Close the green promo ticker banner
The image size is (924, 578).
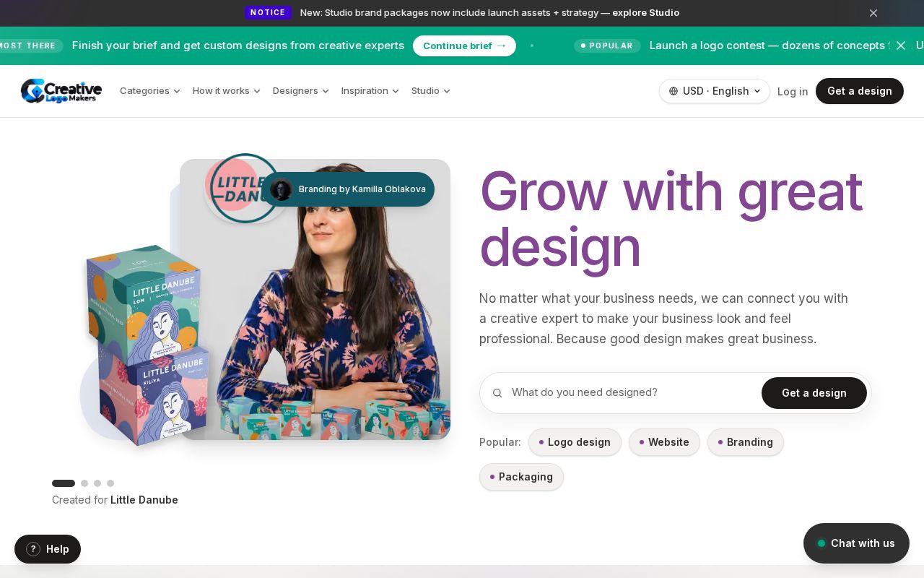901,46
